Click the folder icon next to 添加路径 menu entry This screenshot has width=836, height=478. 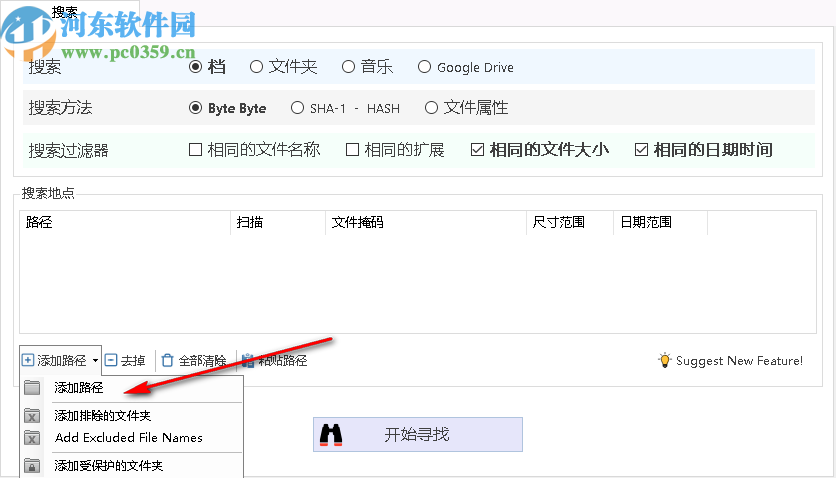[x=32, y=387]
